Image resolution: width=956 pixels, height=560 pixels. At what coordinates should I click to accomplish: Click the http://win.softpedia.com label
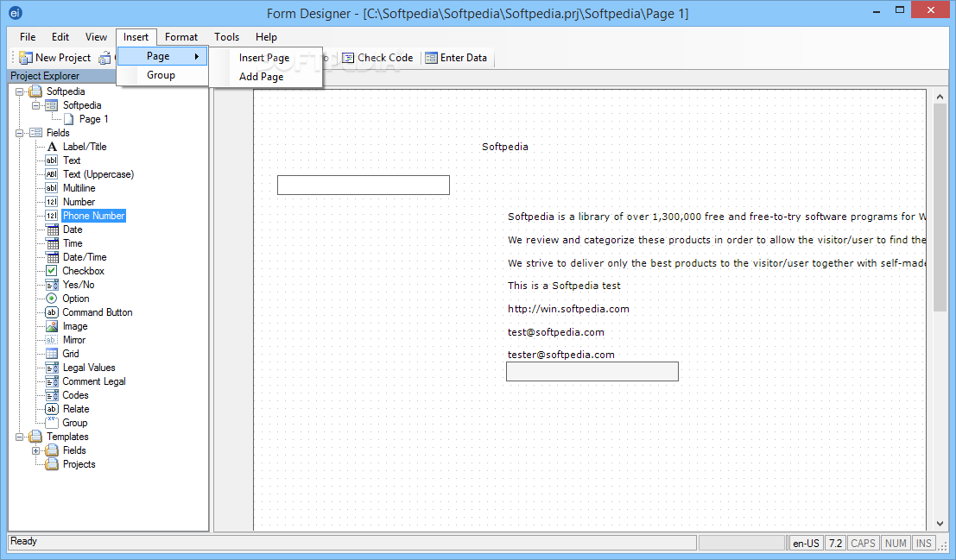click(x=568, y=309)
